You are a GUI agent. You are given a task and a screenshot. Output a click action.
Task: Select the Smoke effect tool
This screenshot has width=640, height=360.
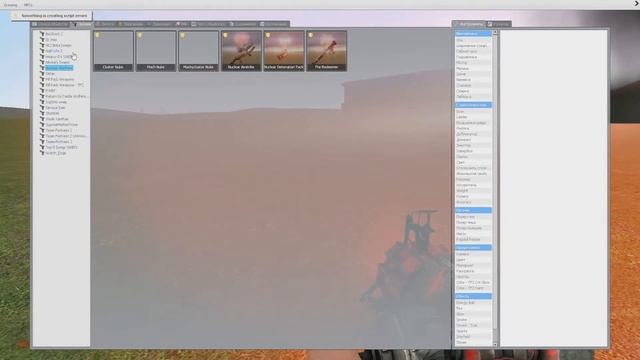473,320
